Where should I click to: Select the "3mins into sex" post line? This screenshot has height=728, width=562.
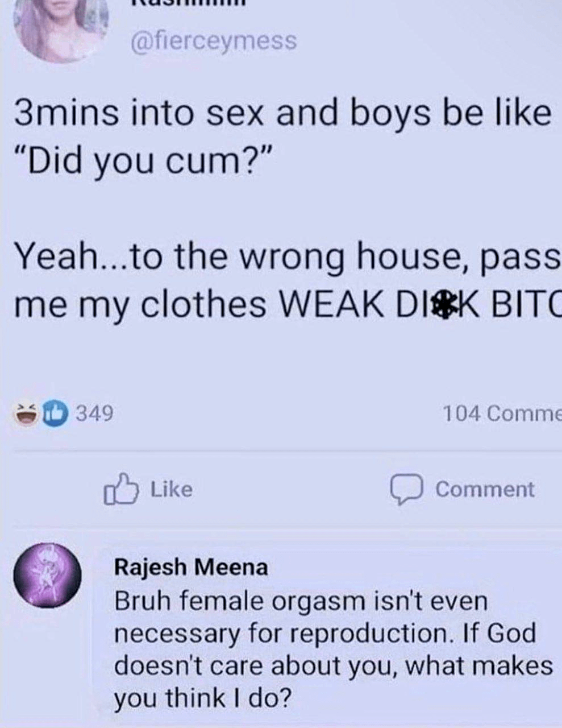point(282,114)
